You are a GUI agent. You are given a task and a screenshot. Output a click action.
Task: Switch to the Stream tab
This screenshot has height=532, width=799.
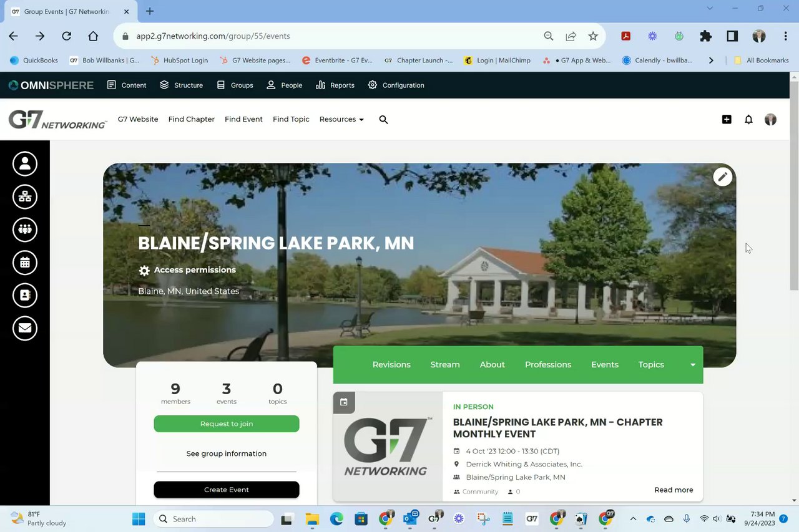click(x=445, y=365)
